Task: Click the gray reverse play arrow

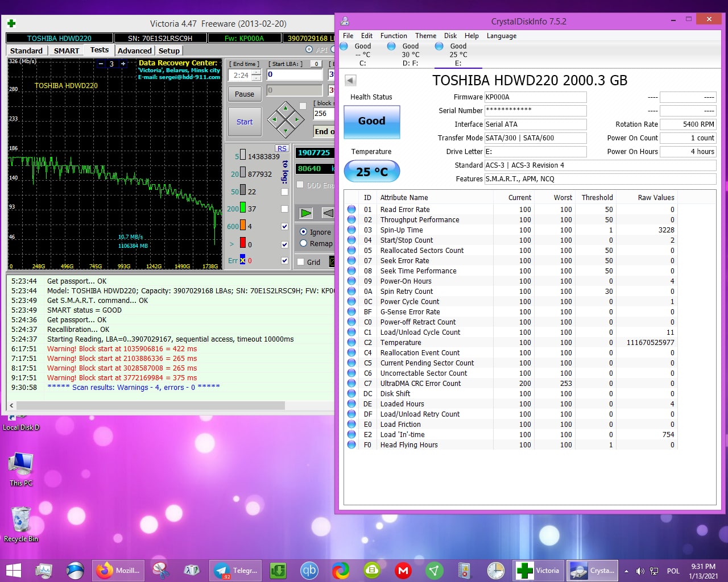Action: (x=328, y=213)
